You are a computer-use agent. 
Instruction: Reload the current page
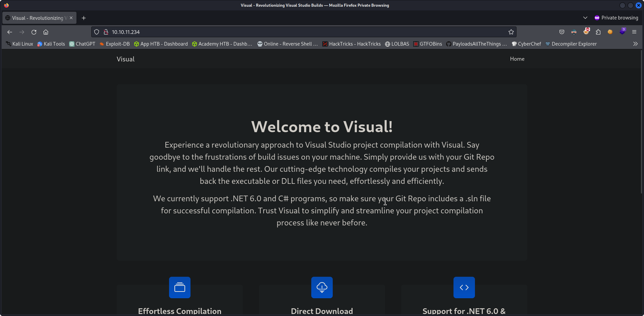34,32
